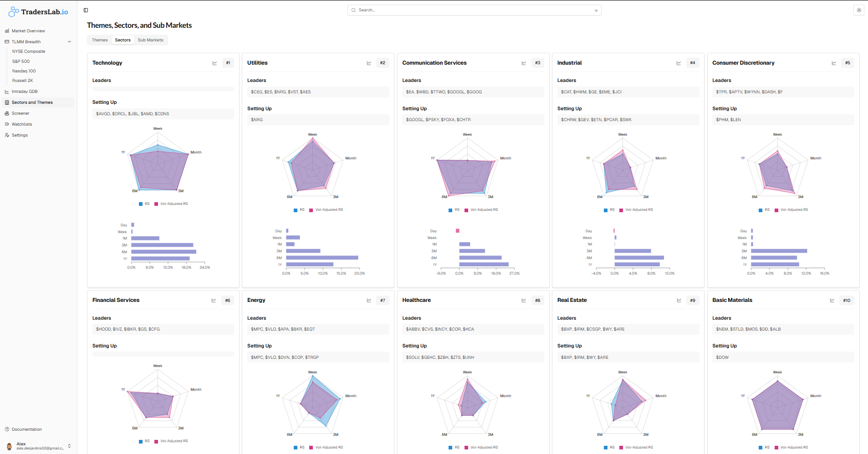Open the Healthcare sector chart icon
The width and height of the screenshot is (868, 454).
point(524,300)
